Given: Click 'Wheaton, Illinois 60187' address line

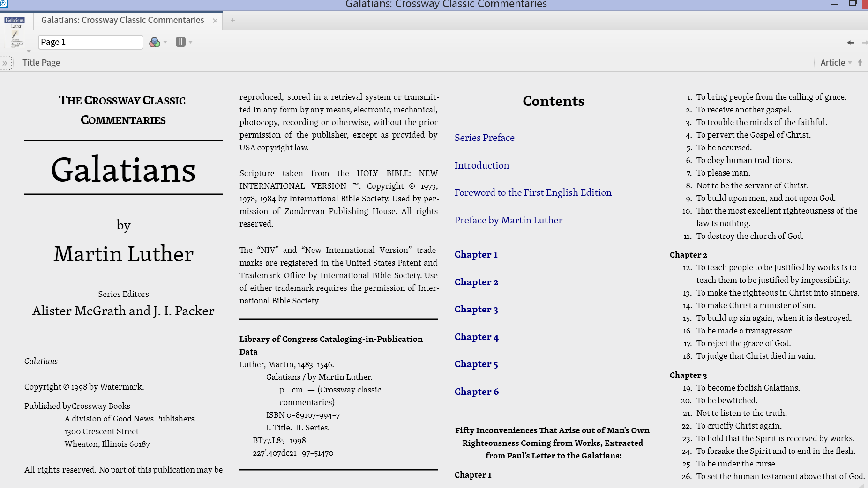Looking at the screenshot, I should 107,444.
